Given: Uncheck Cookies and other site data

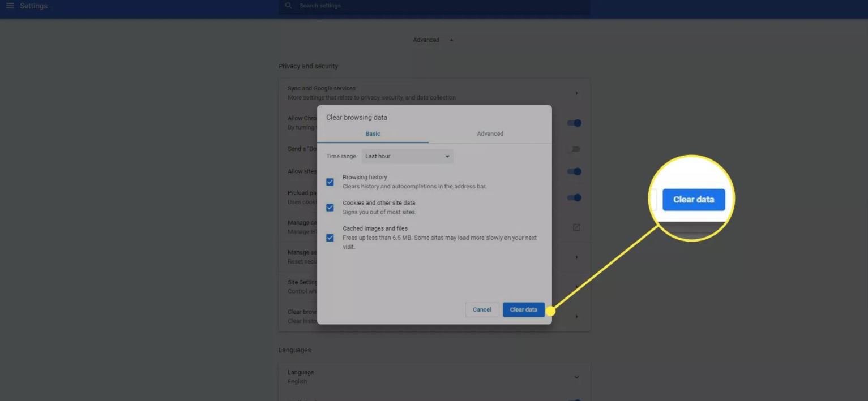Looking at the screenshot, I should (330, 208).
